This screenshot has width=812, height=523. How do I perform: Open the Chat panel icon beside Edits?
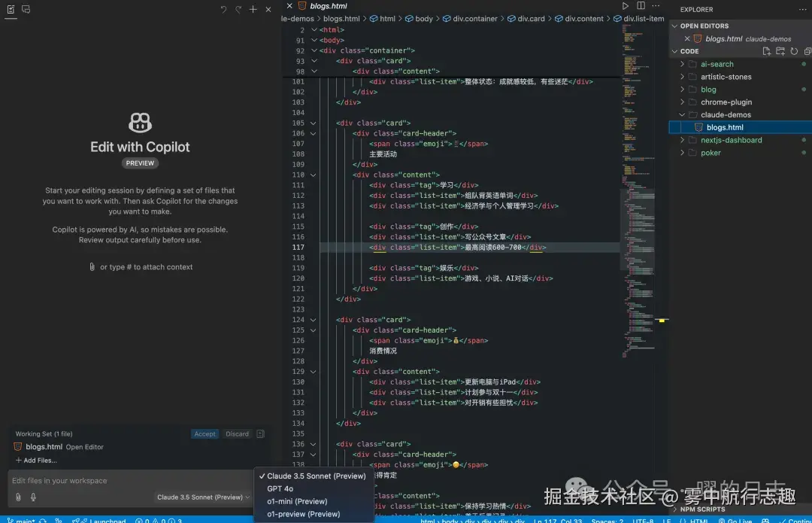tap(26, 9)
